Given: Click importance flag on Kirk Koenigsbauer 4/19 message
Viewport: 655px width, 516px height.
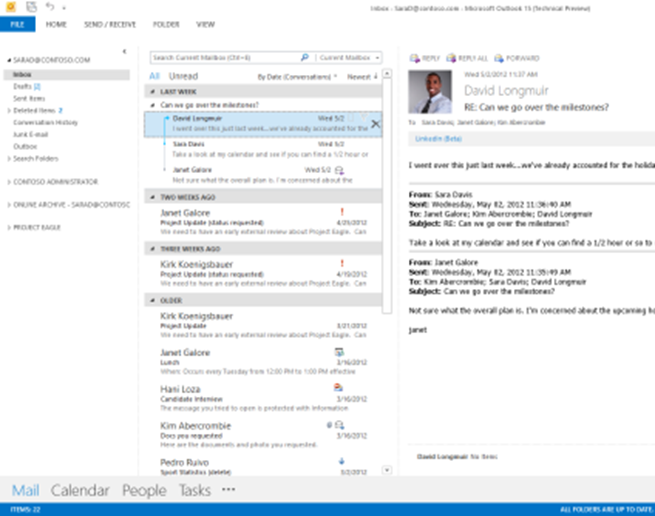Looking at the screenshot, I should pyautogui.click(x=342, y=263).
